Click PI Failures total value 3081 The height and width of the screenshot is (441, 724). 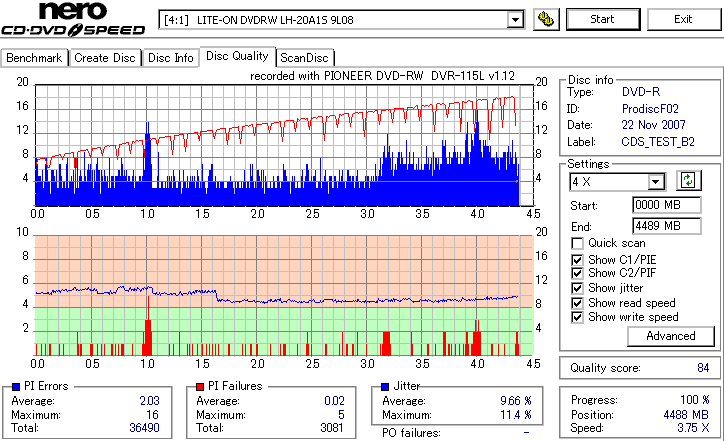tap(332, 428)
